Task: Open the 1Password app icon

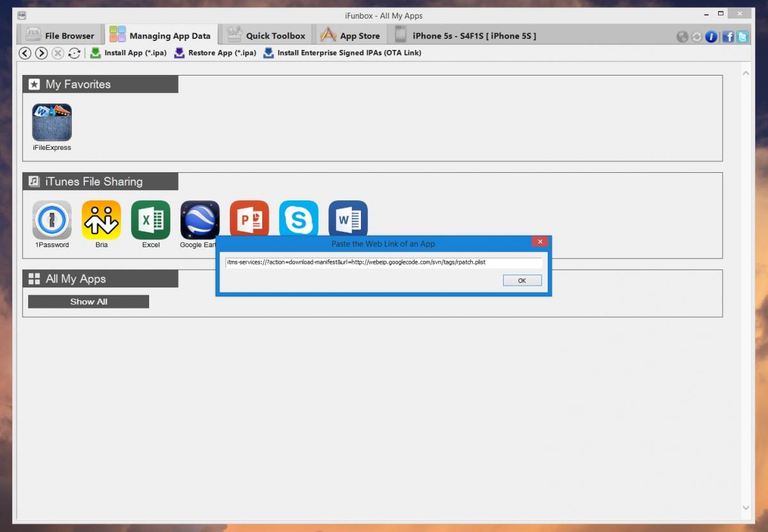Action: (52, 220)
